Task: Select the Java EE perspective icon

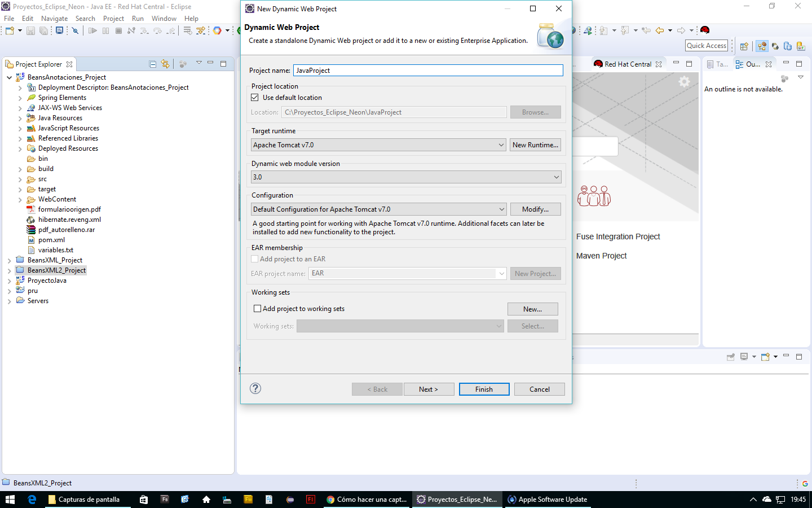Action: (x=762, y=46)
